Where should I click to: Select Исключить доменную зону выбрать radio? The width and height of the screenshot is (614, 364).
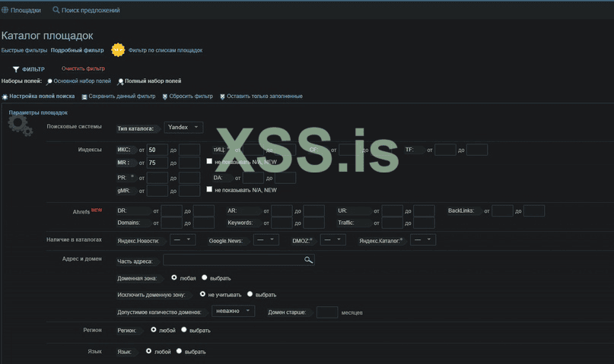tap(250, 294)
